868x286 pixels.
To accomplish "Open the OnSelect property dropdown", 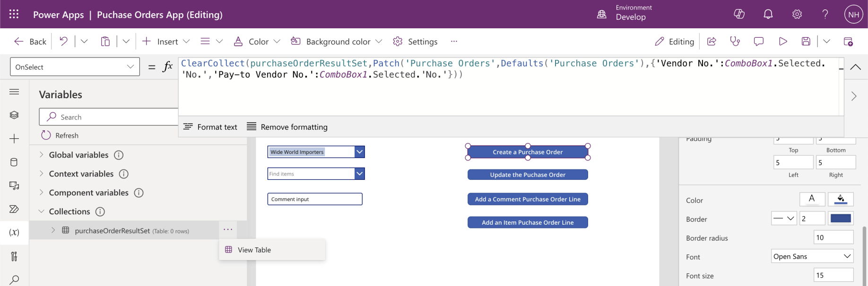I will tap(75, 67).
